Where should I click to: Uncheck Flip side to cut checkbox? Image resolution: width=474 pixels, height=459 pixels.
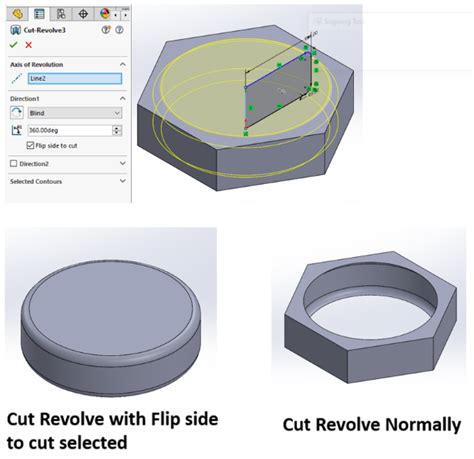30,145
